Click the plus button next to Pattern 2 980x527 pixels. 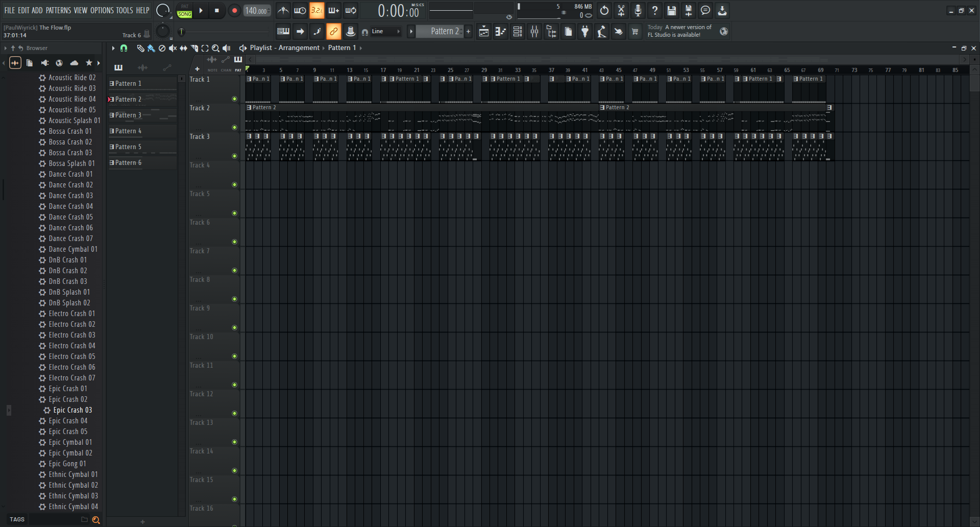[469, 32]
